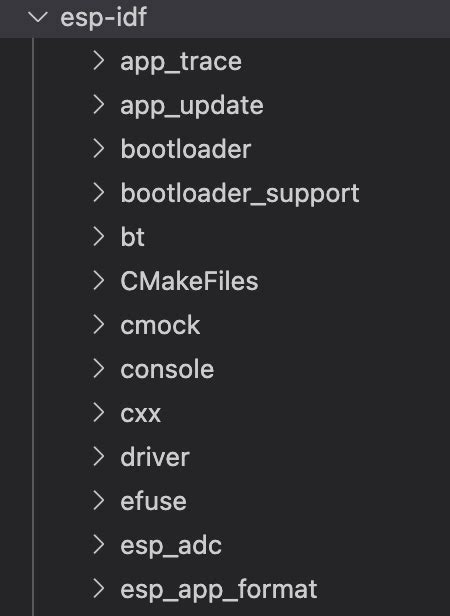This screenshot has width=450, height=616.
Task: Expand the cmock folder chevron
Action: point(99,325)
